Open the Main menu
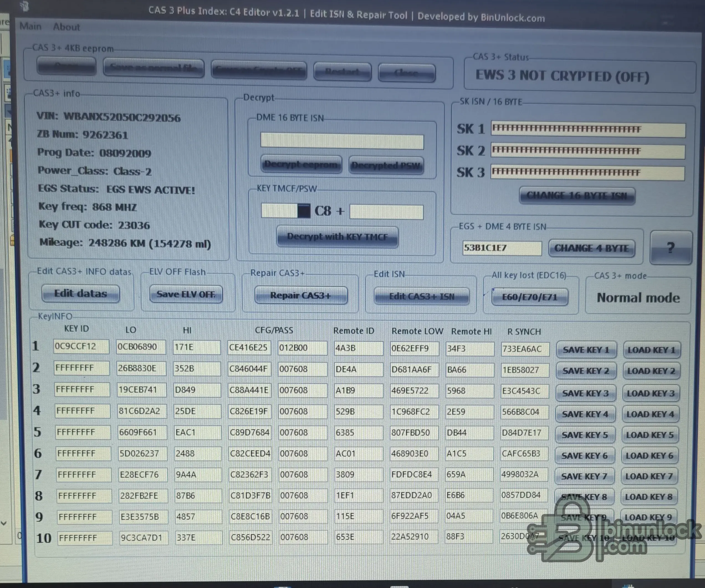 30,26
